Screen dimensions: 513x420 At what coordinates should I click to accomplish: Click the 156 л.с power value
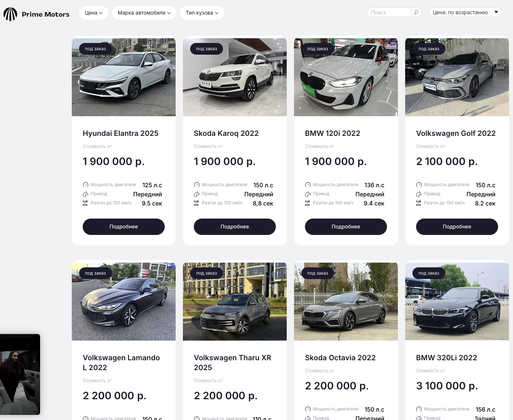pyautogui.click(x=486, y=409)
